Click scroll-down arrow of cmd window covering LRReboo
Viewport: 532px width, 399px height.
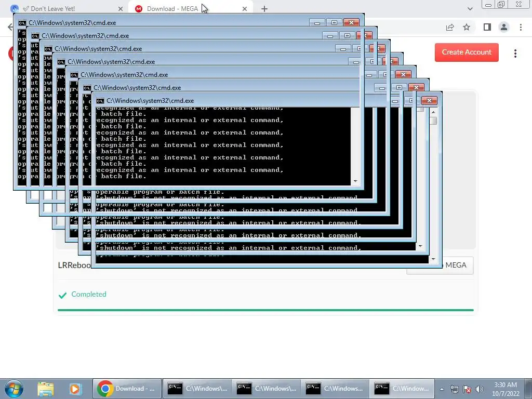tap(433, 259)
